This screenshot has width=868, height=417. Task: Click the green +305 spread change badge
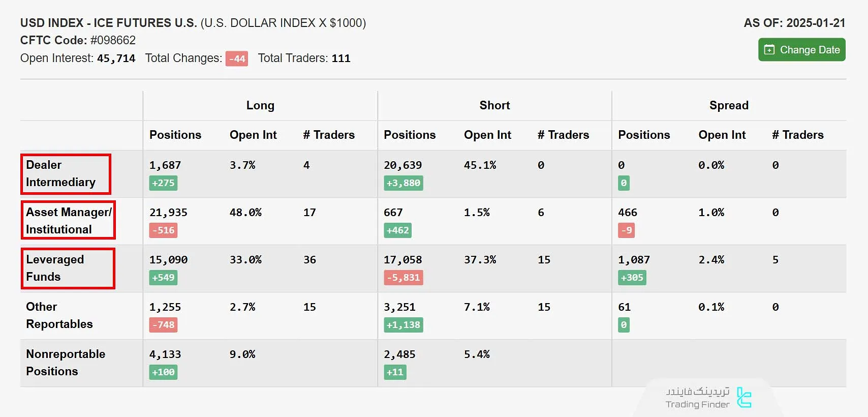tap(632, 278)
